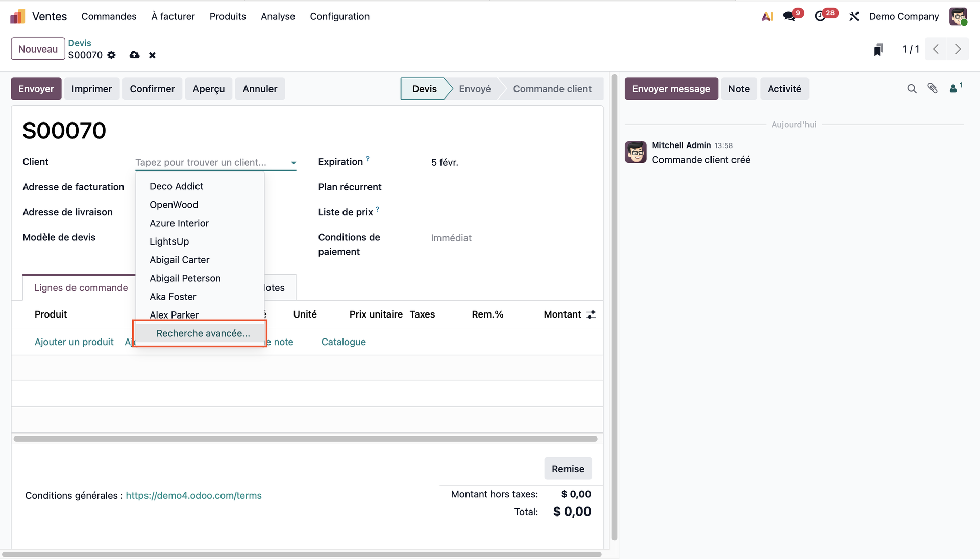This screenshot has height=559, width=980.
Task: Open the AI assistant icon
Action: coord(767,16)
